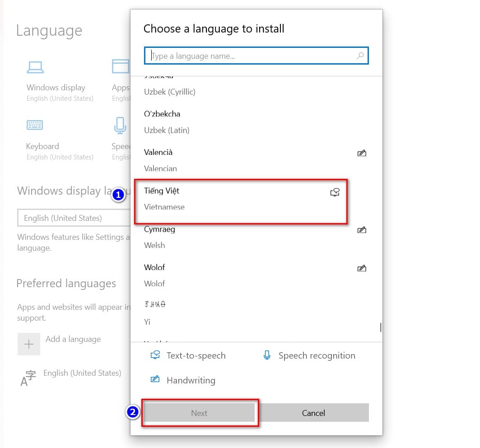Focus the Type a language name field

256,56
